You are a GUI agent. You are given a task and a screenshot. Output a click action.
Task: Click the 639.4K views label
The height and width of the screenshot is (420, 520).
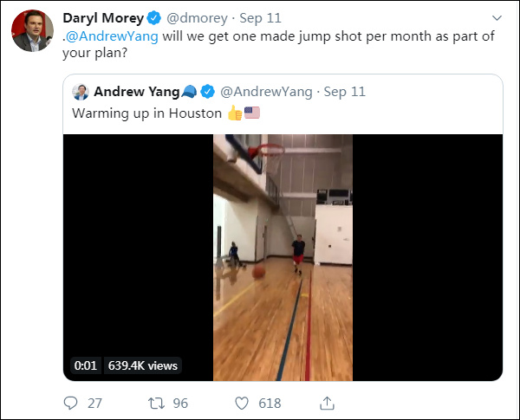(142, 365)
